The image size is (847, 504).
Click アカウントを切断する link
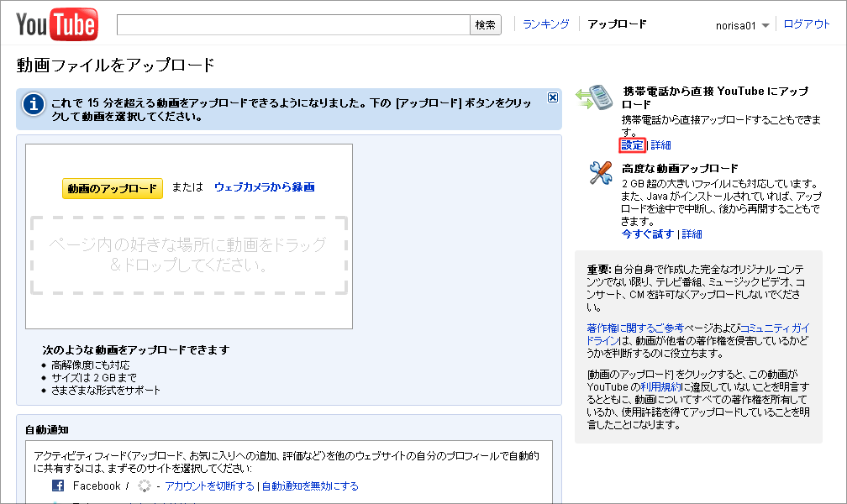[x=209, y=486]
